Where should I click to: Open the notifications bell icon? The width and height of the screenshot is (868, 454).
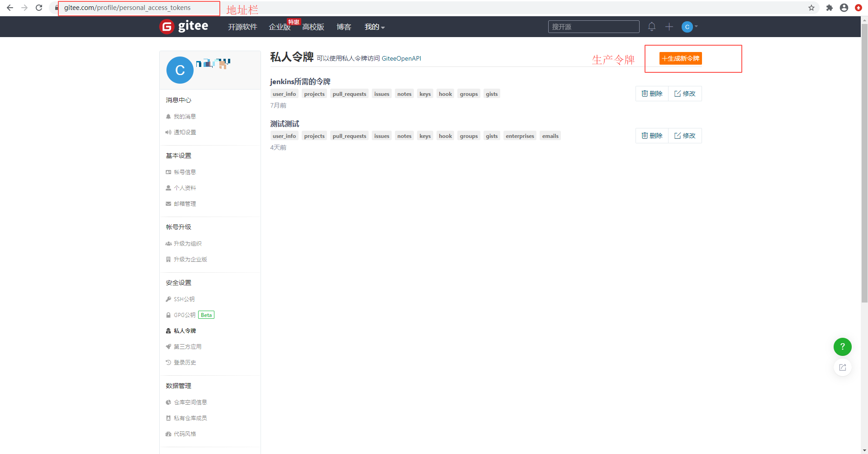tap(652, 27)
